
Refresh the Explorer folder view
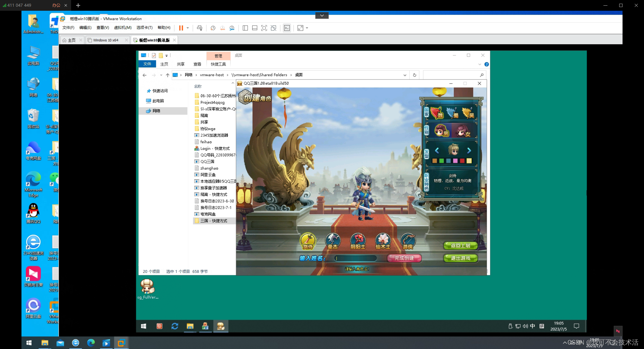415,75
